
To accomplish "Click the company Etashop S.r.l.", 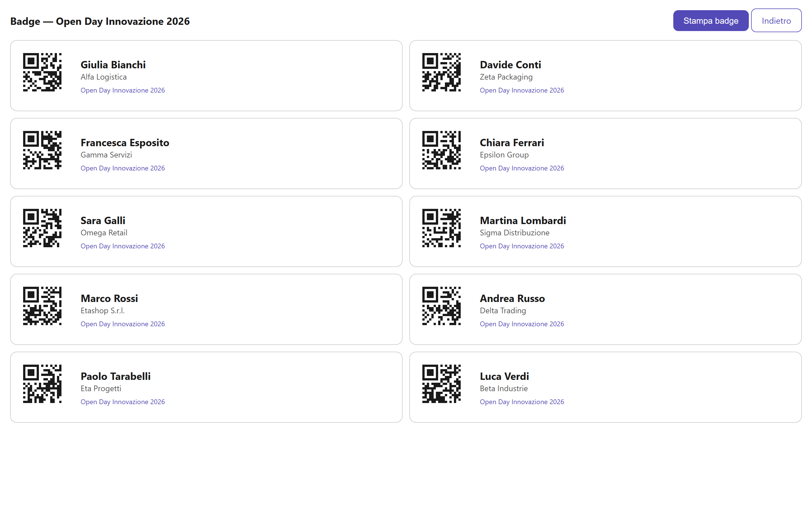I will point(102,311).
